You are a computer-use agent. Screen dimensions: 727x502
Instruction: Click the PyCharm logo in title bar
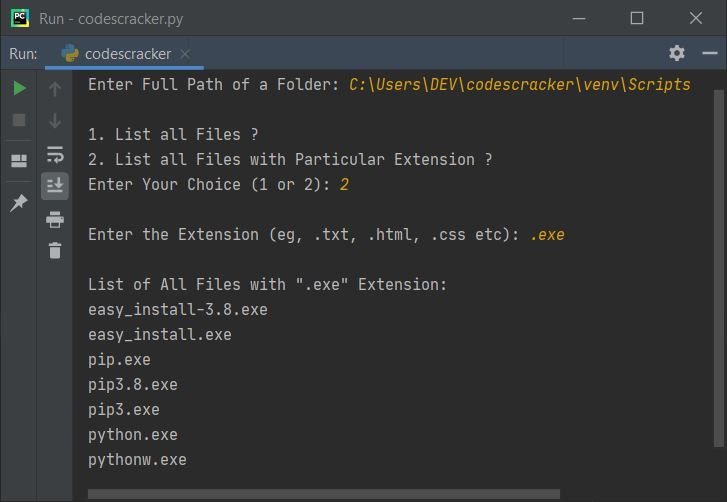[x=20, y=19]
